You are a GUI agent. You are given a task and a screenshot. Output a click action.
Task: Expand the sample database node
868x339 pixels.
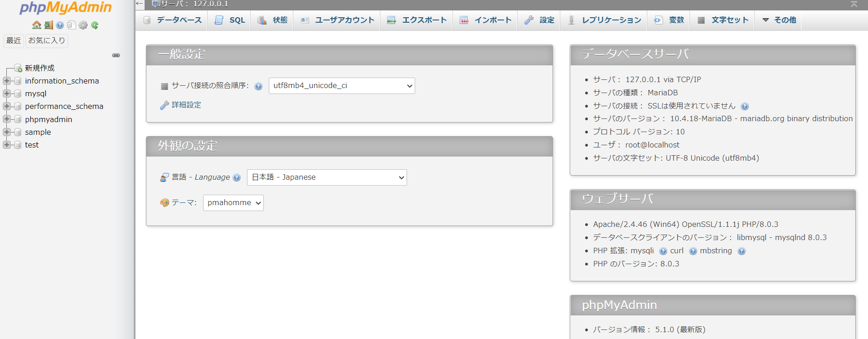7,132
